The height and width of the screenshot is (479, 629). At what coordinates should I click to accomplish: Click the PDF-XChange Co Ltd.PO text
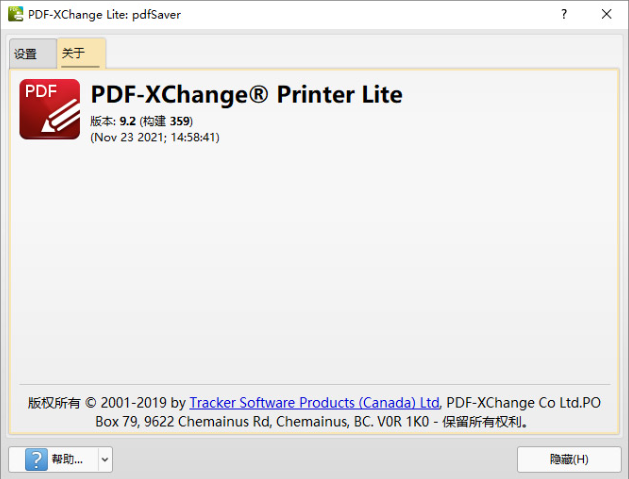coord(523,402)
